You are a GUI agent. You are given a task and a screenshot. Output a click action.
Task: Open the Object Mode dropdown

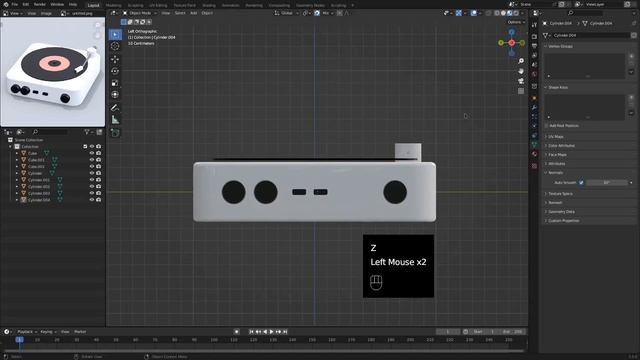click(140, 13)
